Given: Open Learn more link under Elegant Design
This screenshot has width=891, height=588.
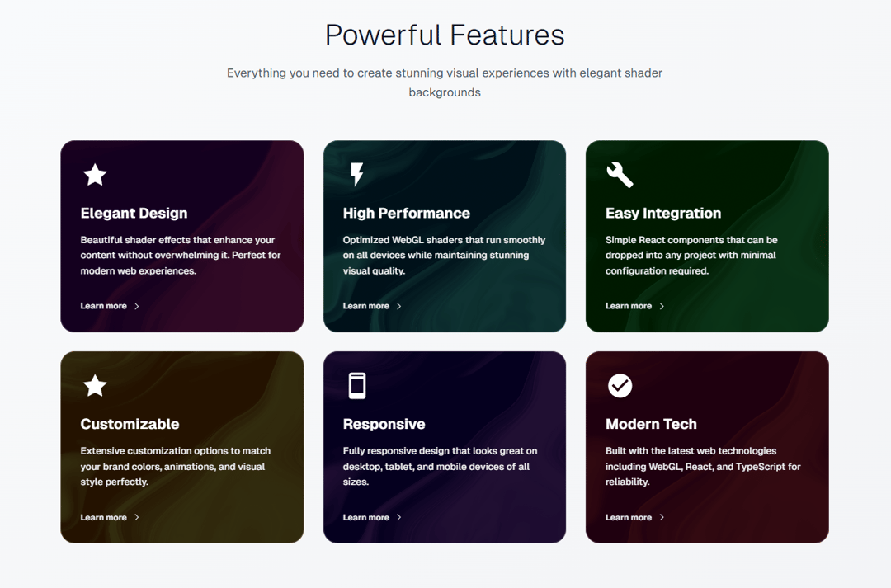Looking at the screenshot, I should click(x=110, y=306).
